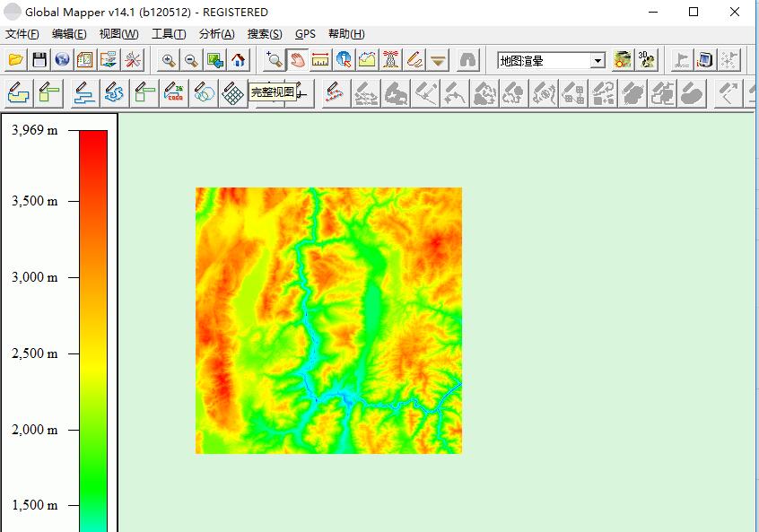Click the 3,969 m legend label

35,130
